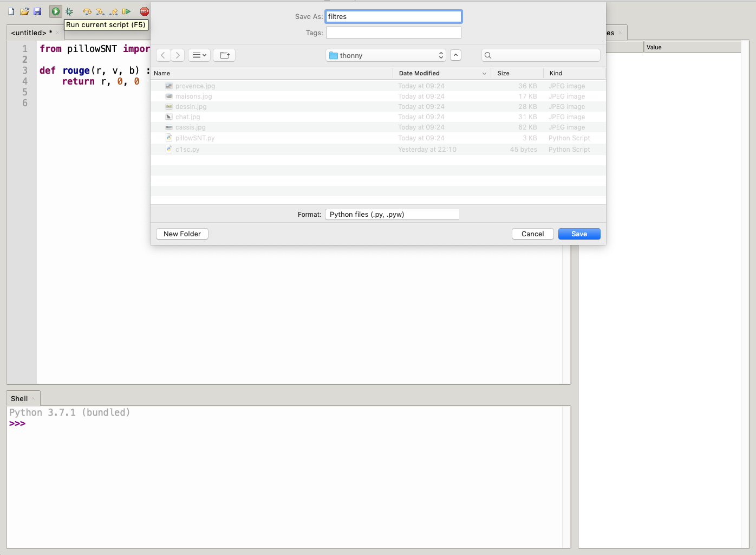
Task: Click the Save button
Action: [x=579, y=234]
